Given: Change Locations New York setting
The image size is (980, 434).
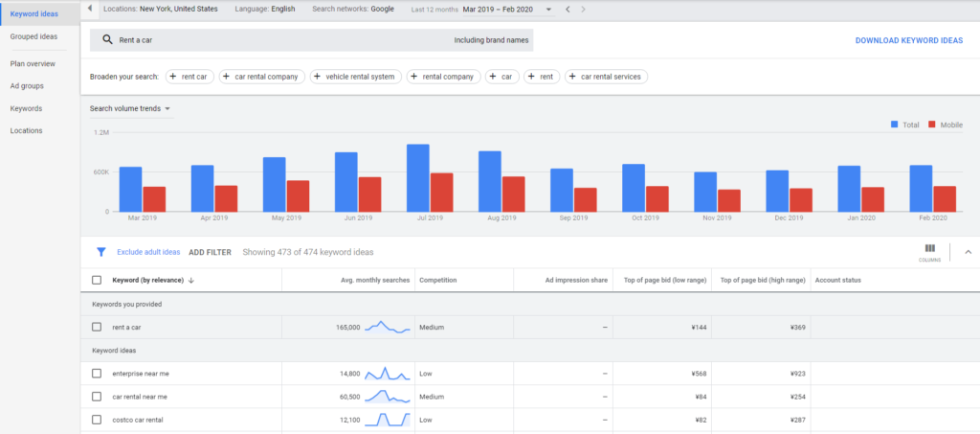Looking at the screenshot, I should point(161,10).
